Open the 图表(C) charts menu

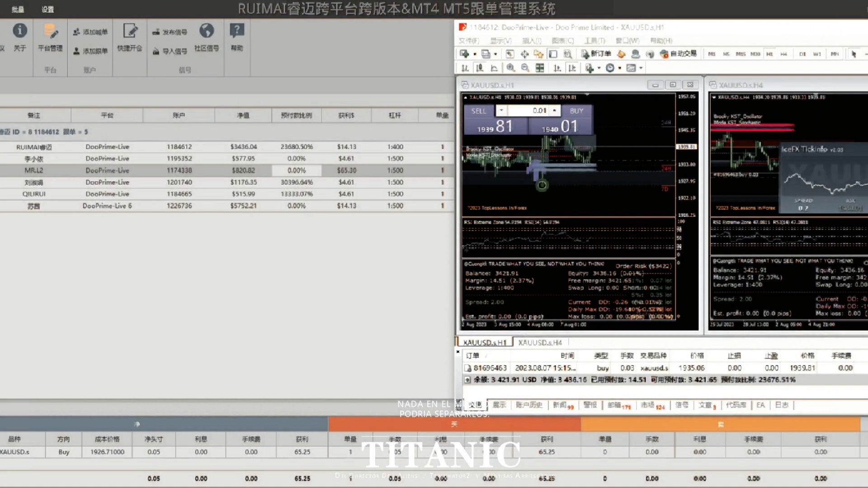click(x=562, y=41)
